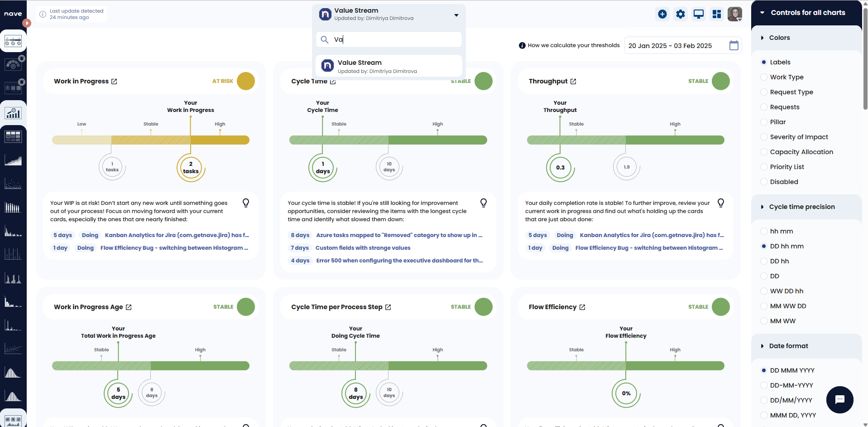Viewport: 868px width, 427px height.
Task: Select the hh mm precision option
Action: click(764, 231)
